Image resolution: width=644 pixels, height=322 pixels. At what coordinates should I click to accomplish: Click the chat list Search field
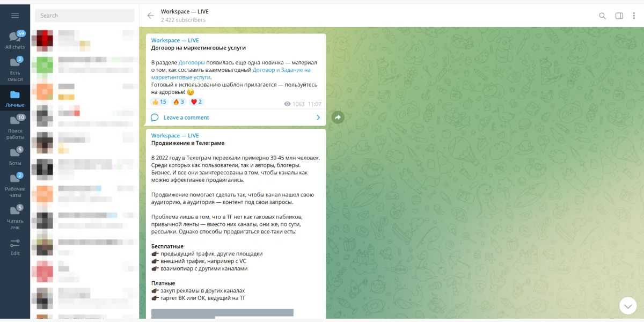click(85, 16)
